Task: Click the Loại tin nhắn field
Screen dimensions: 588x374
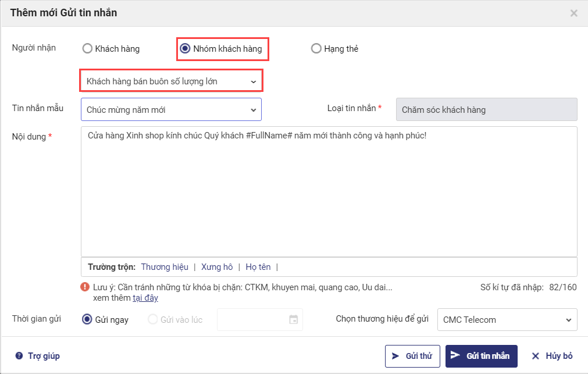Action: 486,109
